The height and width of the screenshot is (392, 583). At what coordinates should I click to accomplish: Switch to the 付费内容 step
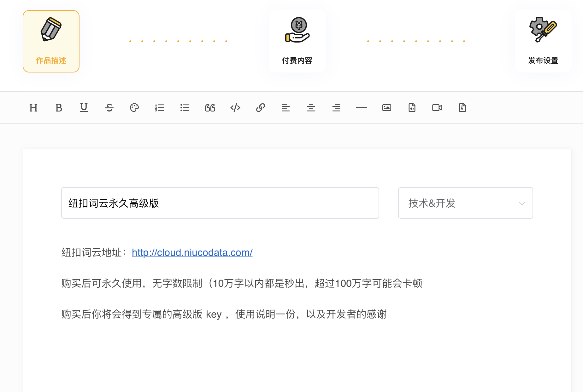point(297,41)
